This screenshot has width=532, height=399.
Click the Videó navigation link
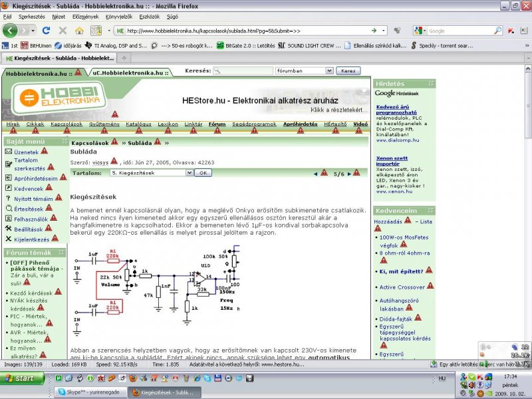(x=360, y=124)
